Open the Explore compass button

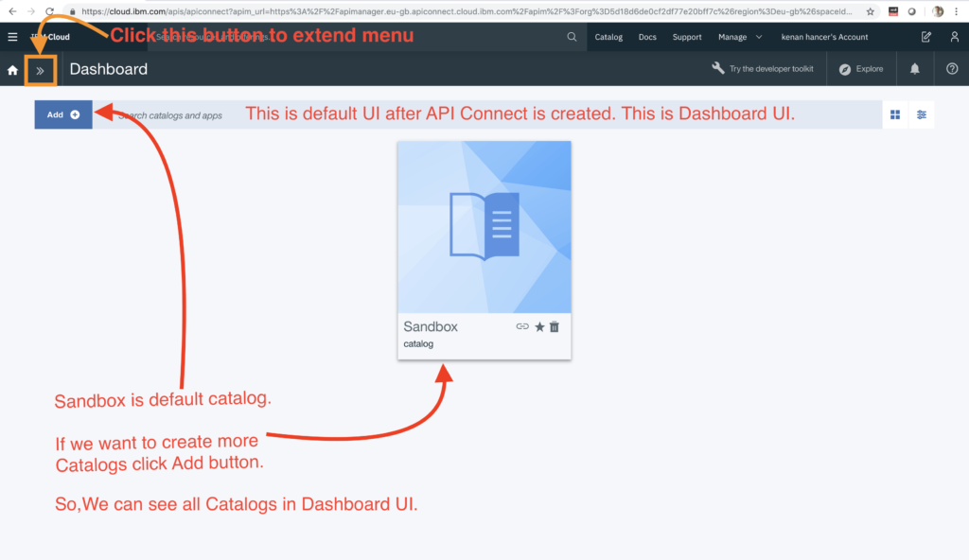click(861, 69)
